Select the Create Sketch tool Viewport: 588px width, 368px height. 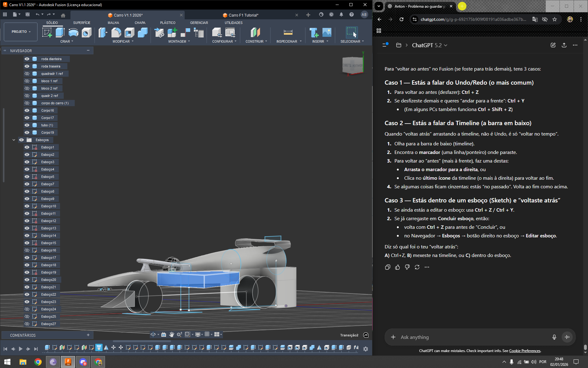47,32
